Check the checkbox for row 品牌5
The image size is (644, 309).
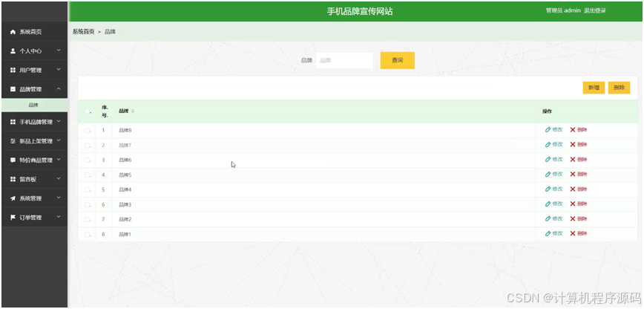pyautogui.click(x=87, y=175)
